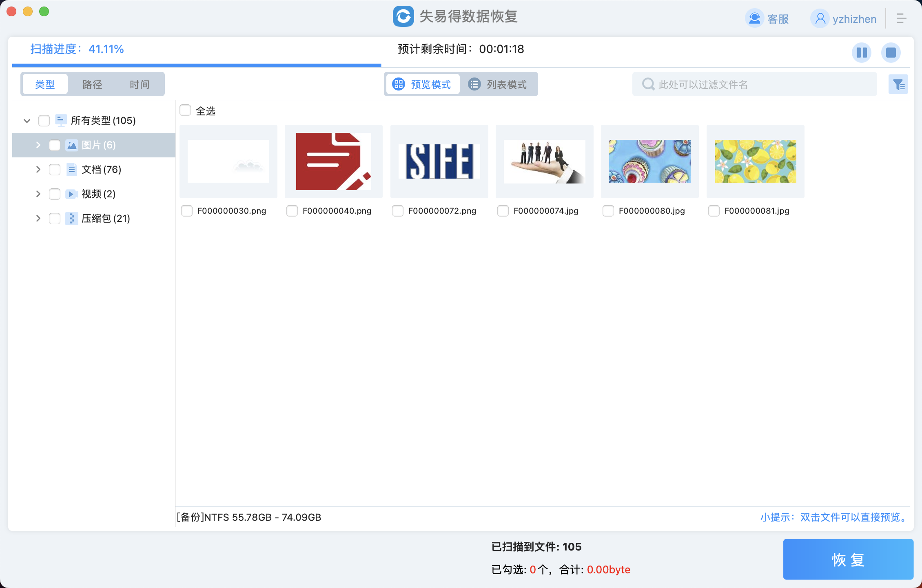This screenshot has height=588, width=922.
Task: Click the yzhizhen username
Action: [854, 19]
